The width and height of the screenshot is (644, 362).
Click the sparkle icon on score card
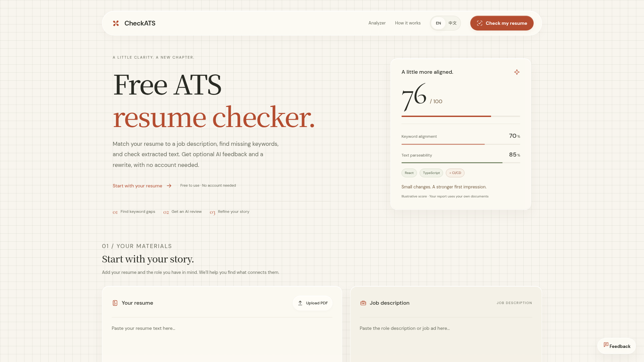(x=517, y=72)
